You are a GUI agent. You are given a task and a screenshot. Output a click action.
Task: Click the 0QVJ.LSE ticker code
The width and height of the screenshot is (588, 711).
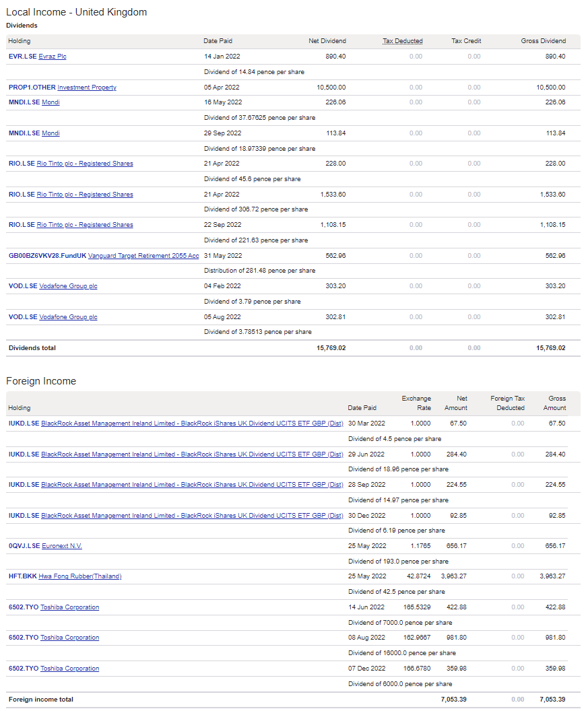click(x=24, y=545)
